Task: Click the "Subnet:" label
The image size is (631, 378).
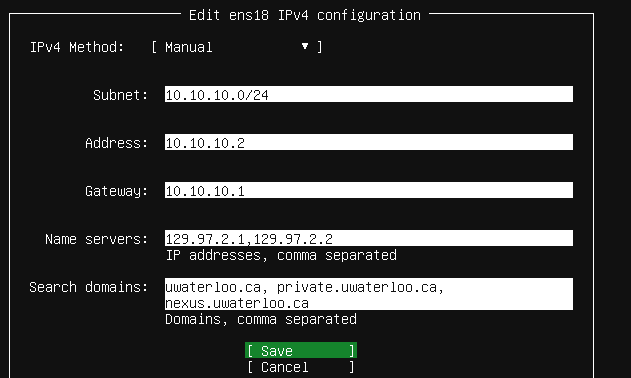Action: click(120, 95)
